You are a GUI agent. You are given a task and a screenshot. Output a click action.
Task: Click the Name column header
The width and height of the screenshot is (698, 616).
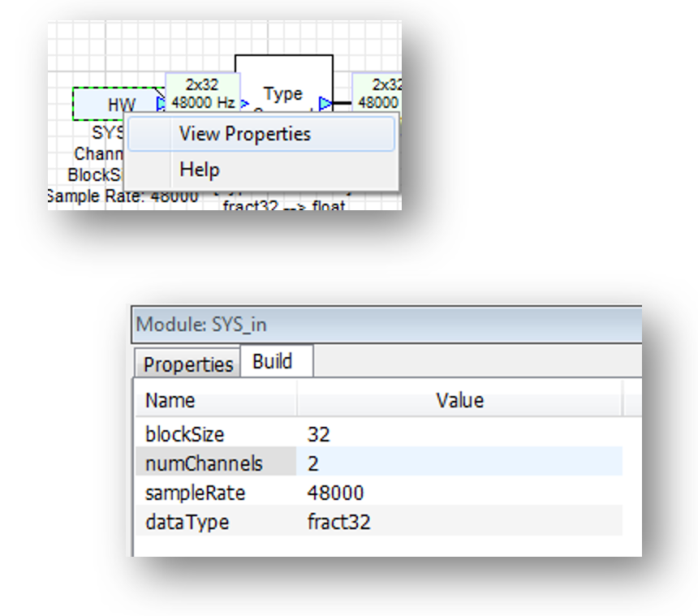click(216, 400)
